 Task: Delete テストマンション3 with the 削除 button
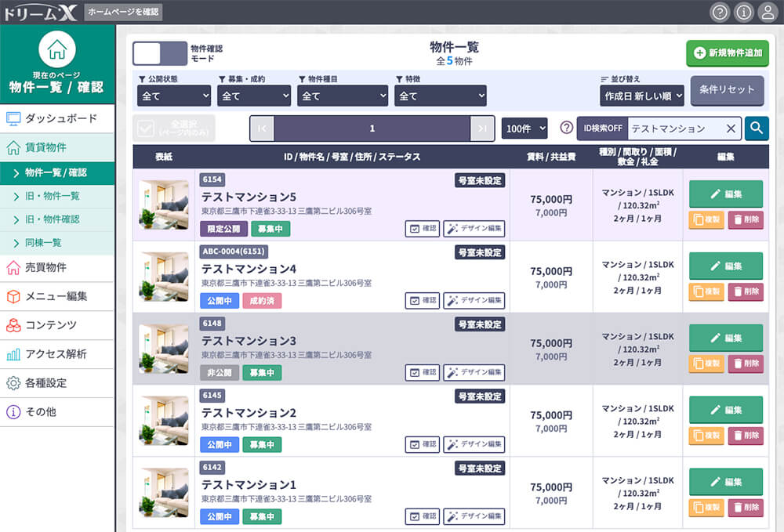point(745,364)
